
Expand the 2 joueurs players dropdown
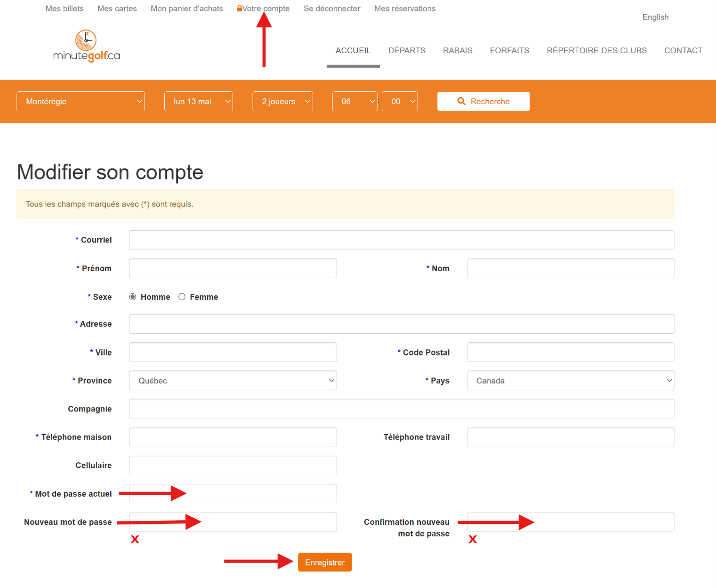[283, 101]
